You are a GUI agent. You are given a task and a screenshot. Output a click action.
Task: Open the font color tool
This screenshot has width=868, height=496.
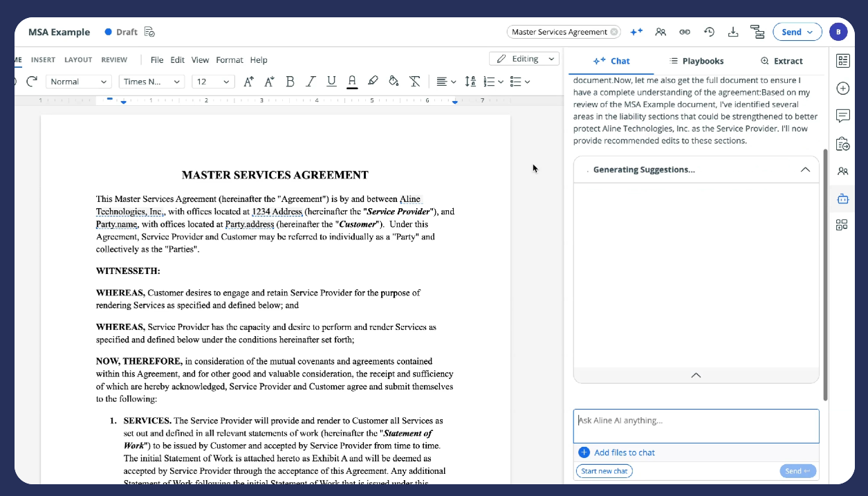[x=352, y=82]
